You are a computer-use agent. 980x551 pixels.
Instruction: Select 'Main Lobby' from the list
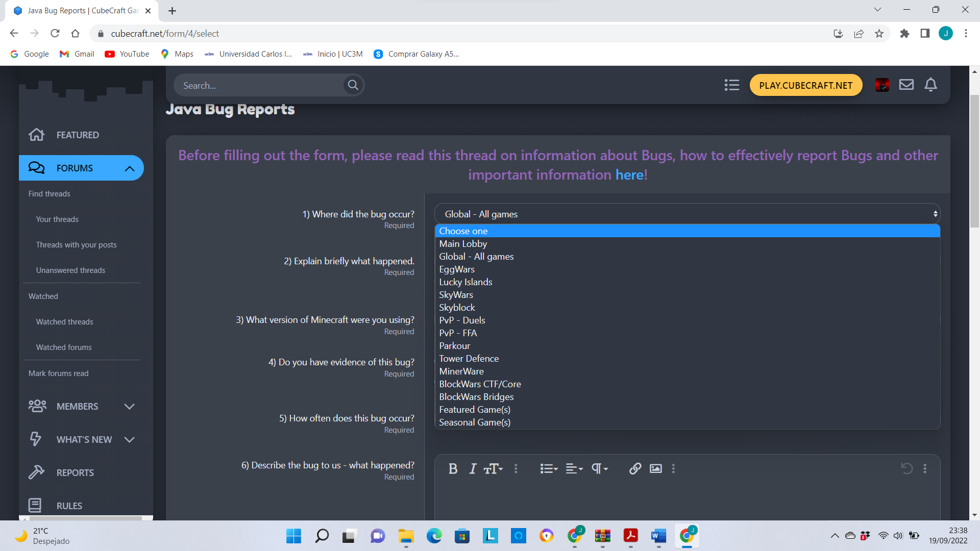point(687,244)
